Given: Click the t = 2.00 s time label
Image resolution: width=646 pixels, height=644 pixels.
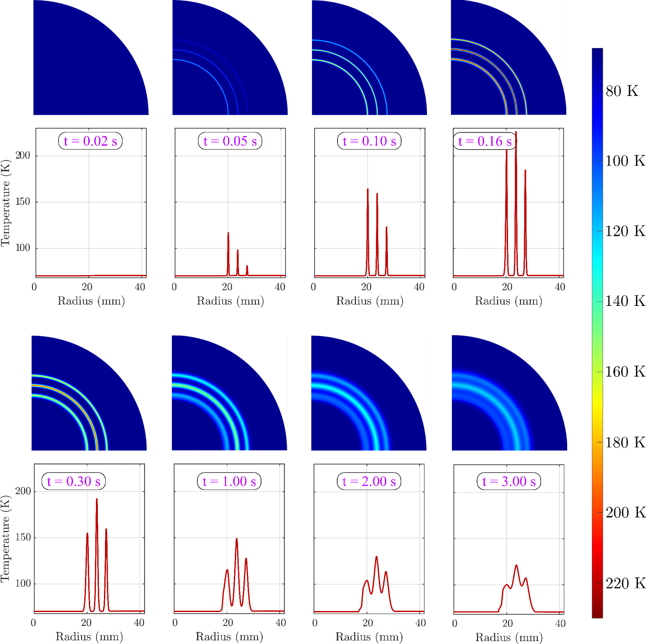Looking at the screenshot, I should 369,481.
